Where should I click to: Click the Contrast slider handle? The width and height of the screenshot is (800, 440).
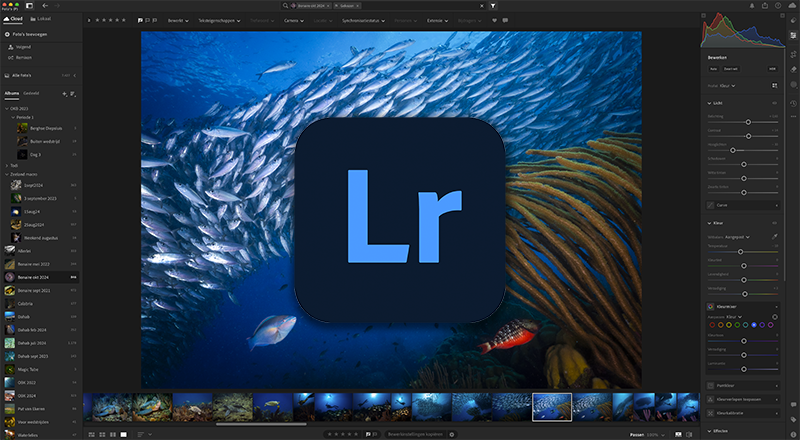coord(748,136)
